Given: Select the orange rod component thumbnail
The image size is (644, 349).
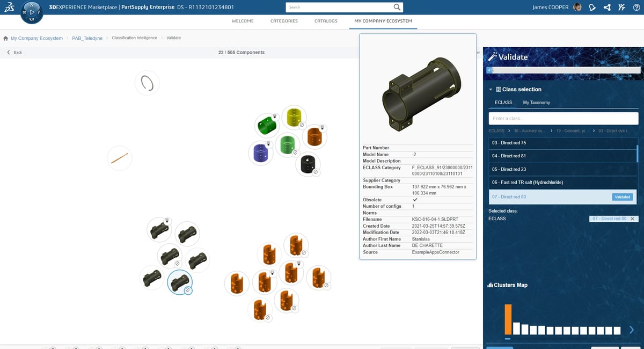Looking at the screenshot, I should (119, 158).
